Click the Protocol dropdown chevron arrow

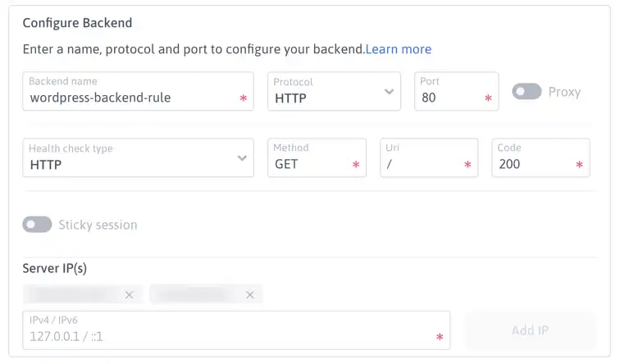389,92
